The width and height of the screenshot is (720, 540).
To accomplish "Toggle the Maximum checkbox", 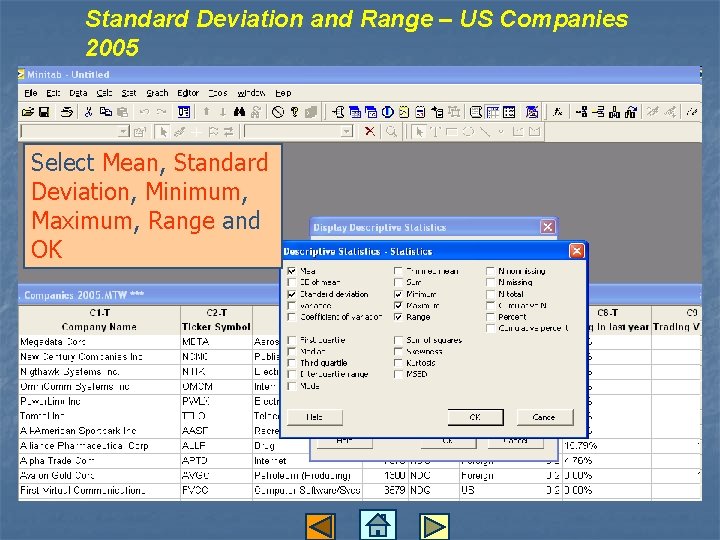I will click(x=398, y=305).
